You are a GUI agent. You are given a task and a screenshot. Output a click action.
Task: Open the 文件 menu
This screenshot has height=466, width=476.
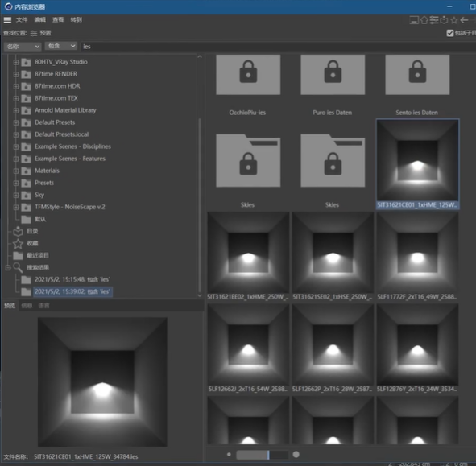[22, 20]
